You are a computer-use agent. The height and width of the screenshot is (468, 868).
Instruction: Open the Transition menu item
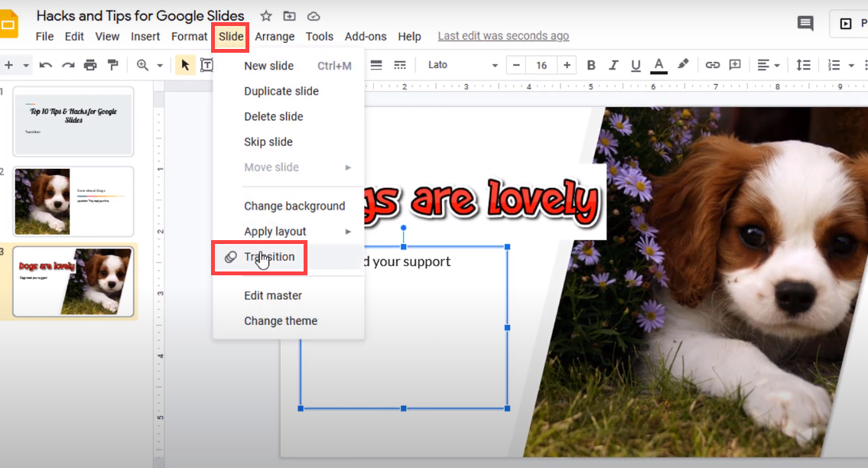pyautogui.click(x=269, y=257)
